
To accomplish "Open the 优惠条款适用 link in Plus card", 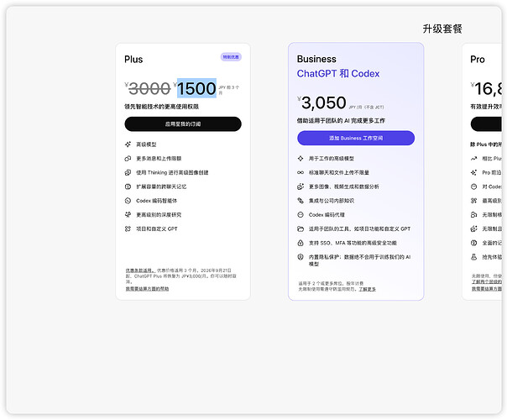I will (x=140, y=270).
